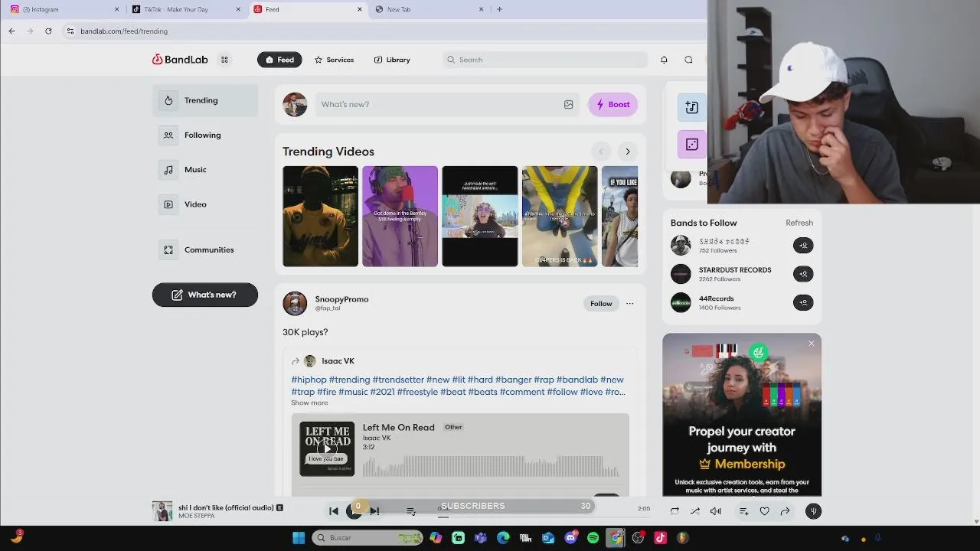Open the apps grid next to the BandLab logo
The width and height of the screenshot is (980, 551).
tap(224, 60)
